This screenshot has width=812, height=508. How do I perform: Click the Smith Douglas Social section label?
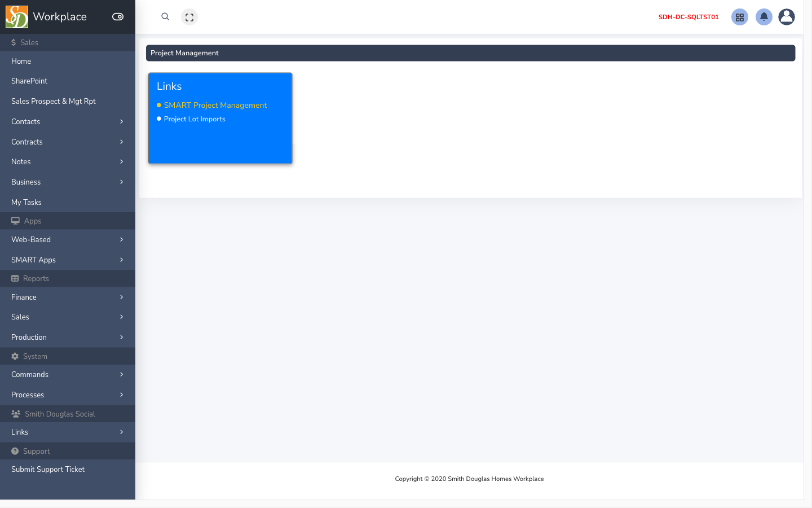[x=60, y=414]
